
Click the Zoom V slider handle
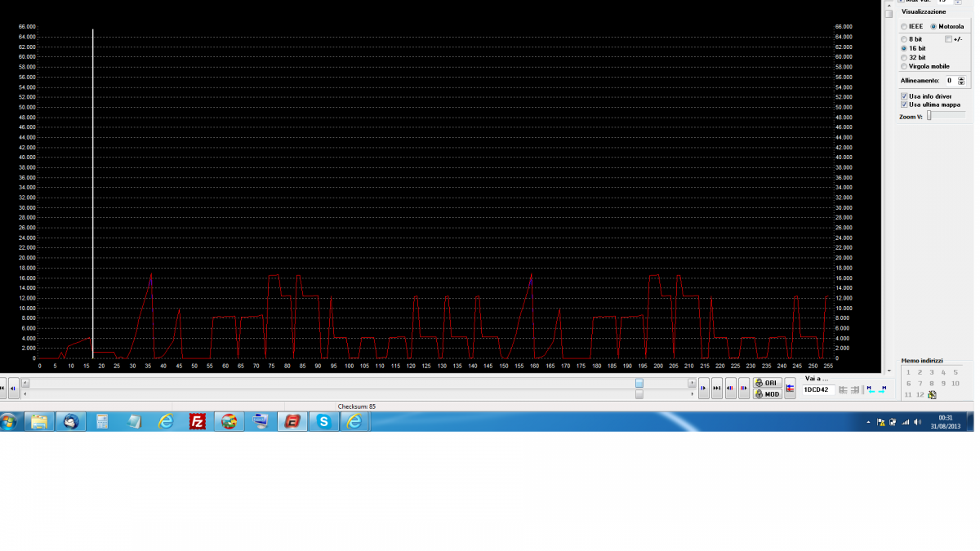tap(929, 115)
